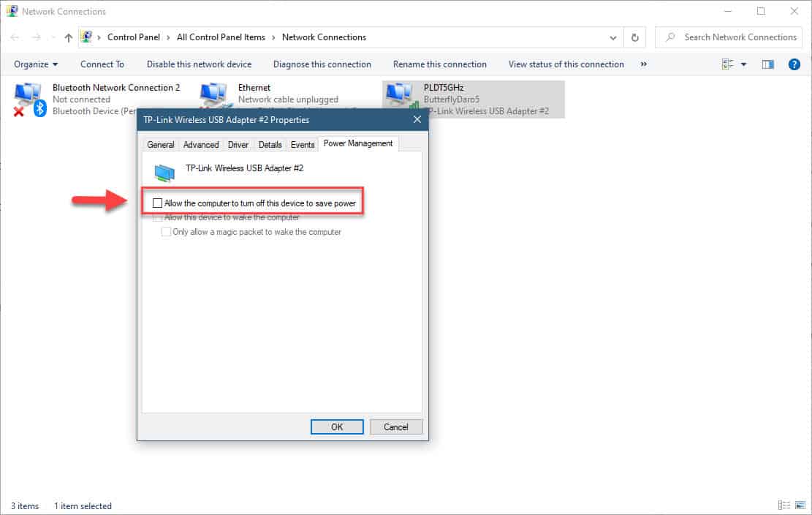812x515 pixels.
Task: Refresh the Network Connections view
Action: pyautogui.click(x=635, y=37)
